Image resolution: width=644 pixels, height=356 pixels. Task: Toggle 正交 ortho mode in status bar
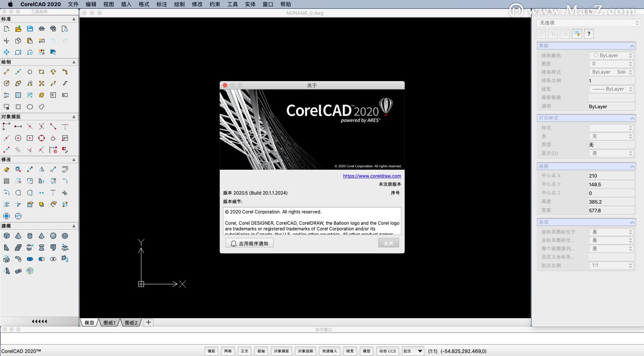coord(245,351)
